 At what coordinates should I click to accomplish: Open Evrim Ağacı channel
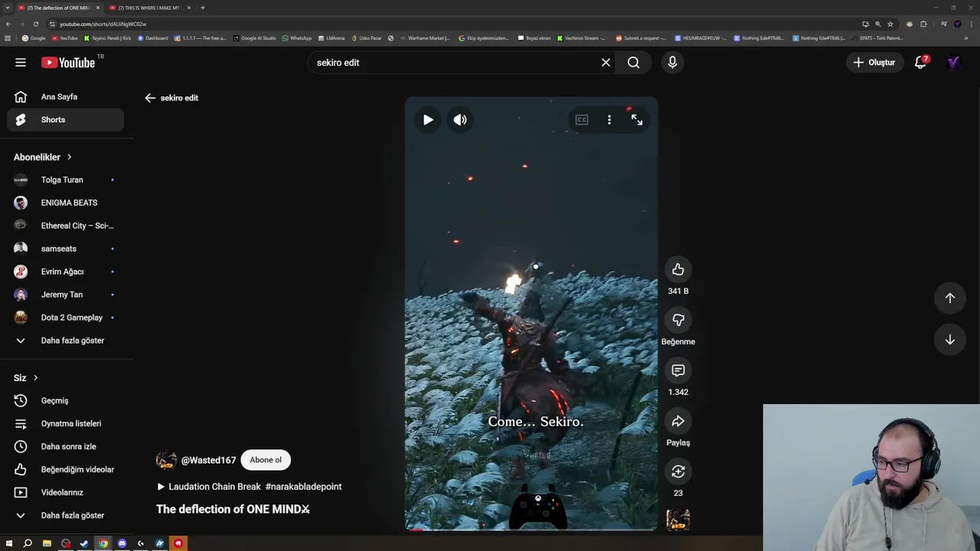(65, 272)
